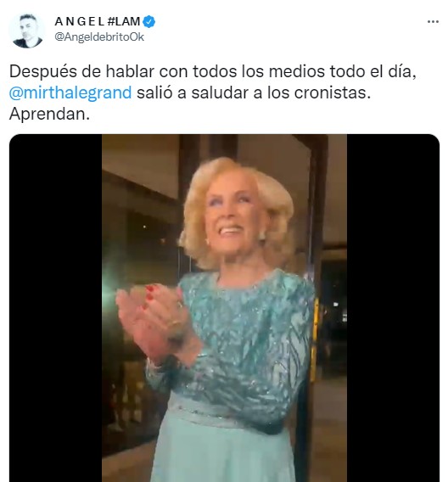
Task: Open Angel de Brito's profile avatar
Action: (27, 31)
